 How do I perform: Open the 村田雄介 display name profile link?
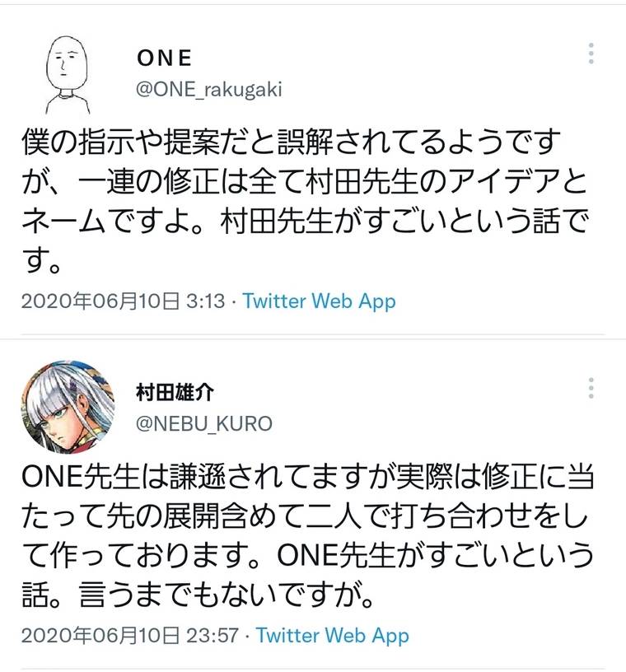[x=180, y=391]
